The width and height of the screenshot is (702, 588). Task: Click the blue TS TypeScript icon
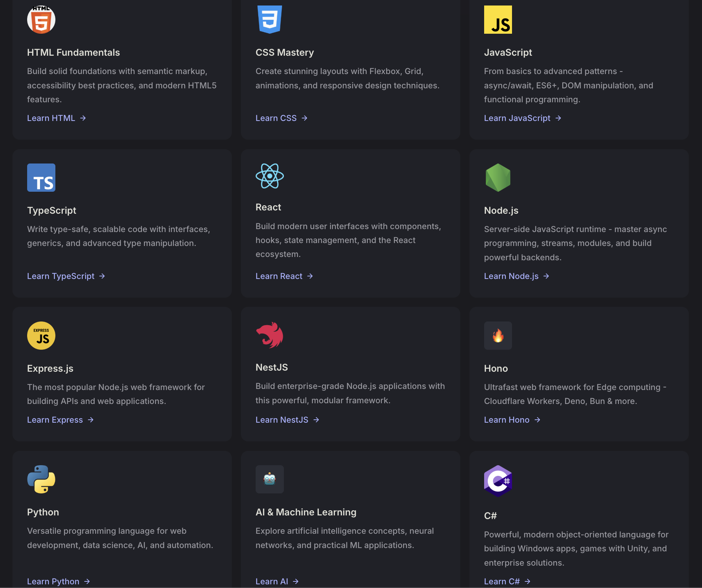tap(41, 178)
